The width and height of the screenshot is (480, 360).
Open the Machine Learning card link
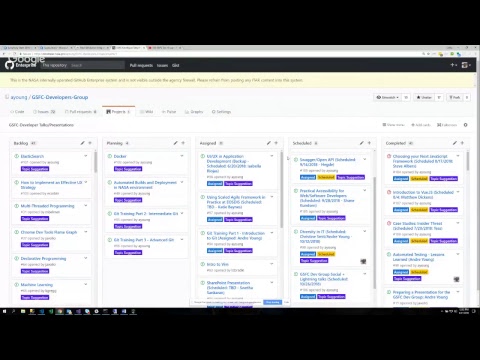click(37, 285)
